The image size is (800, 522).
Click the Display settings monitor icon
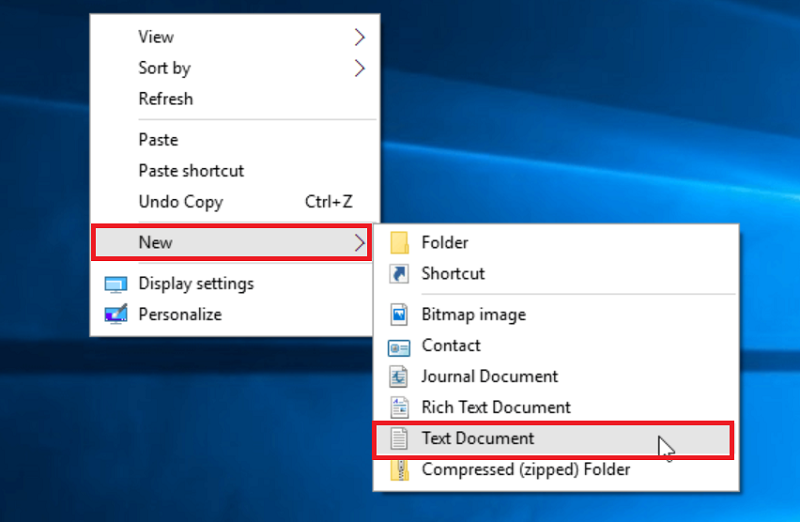117,284
